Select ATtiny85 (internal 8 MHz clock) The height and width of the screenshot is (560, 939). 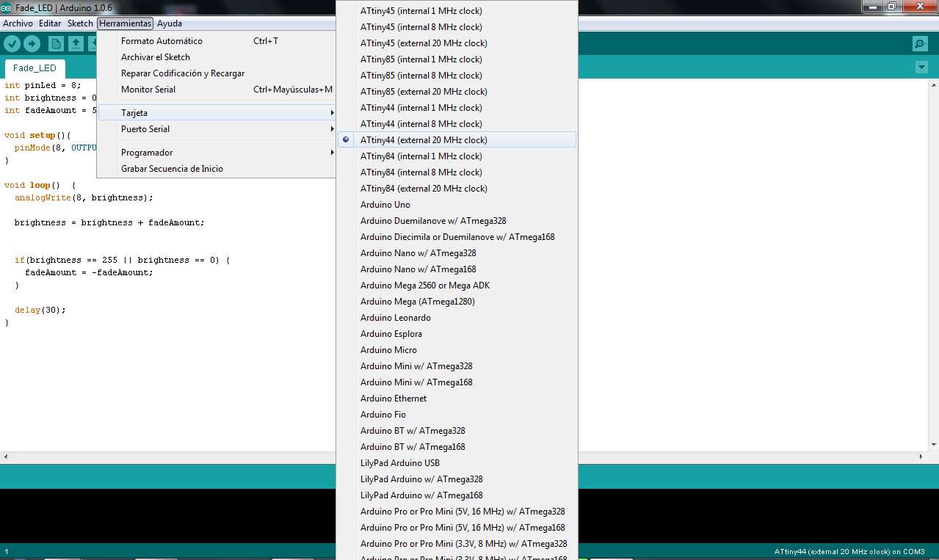[x=457, y=76]
